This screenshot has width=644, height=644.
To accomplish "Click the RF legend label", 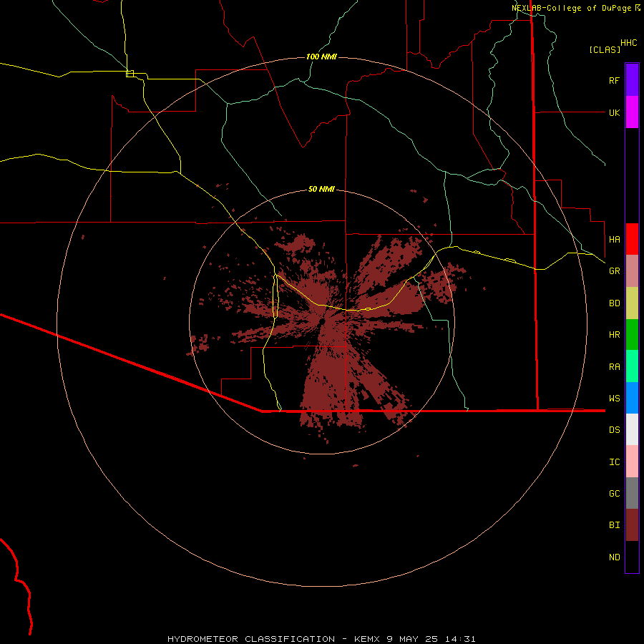I will 614,80.
